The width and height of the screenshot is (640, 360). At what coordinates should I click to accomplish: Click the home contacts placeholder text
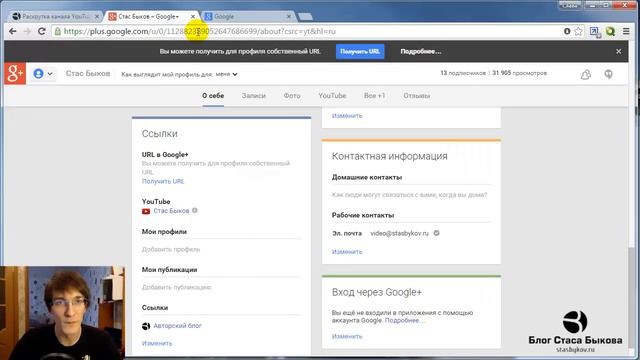click(x=409, y=195)
